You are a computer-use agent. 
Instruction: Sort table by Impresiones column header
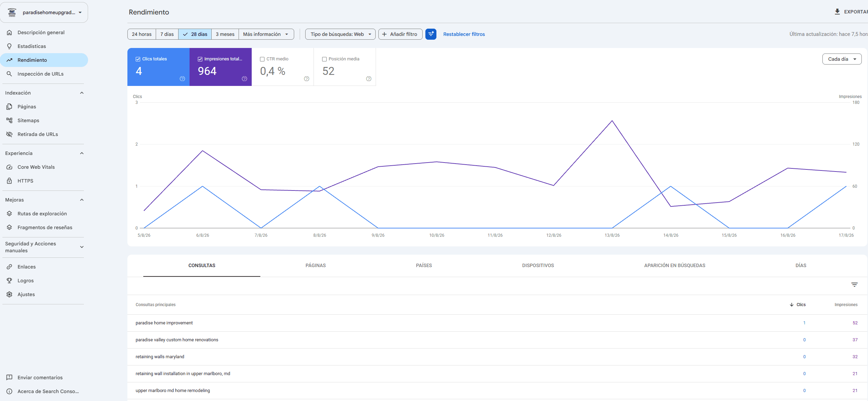(846, 305)
